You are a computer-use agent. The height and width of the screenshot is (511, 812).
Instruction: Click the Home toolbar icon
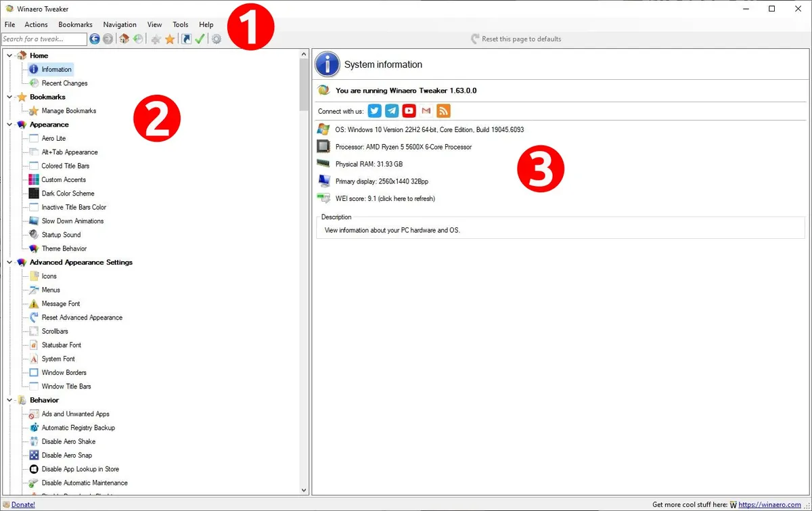124,39
